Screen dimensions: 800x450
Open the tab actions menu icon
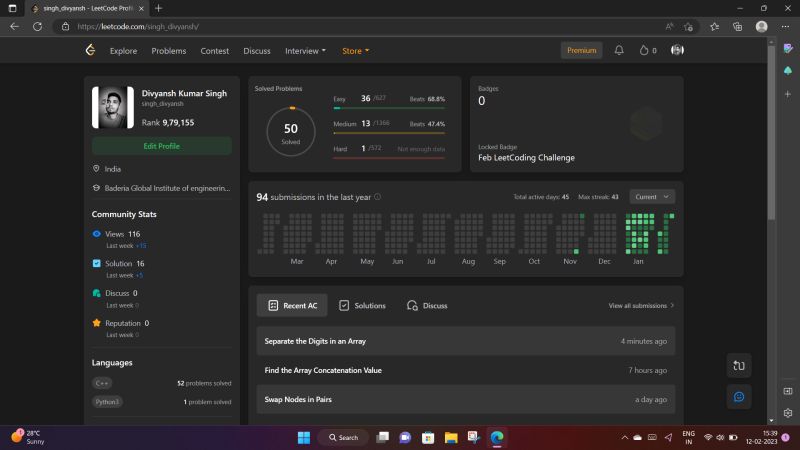12,8
